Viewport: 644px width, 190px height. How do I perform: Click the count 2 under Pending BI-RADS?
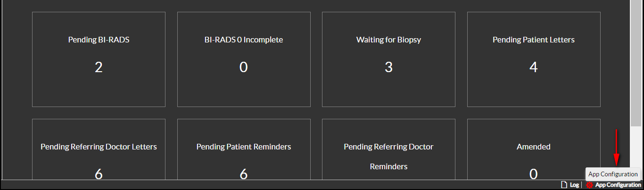[x=99, y=67]
